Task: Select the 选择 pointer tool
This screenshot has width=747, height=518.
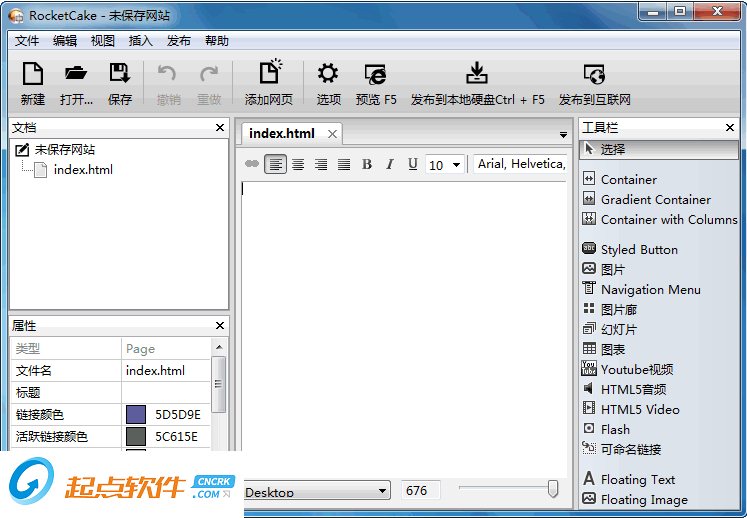Action: [x=659, y=150]
